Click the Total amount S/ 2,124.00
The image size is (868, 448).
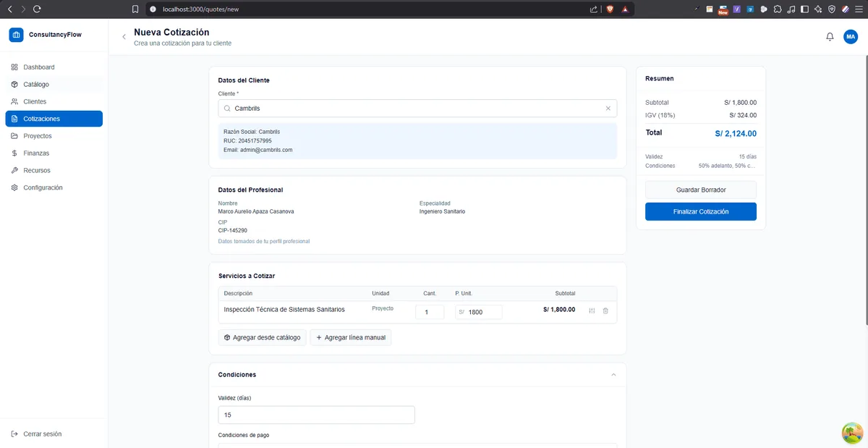point(736,133)
